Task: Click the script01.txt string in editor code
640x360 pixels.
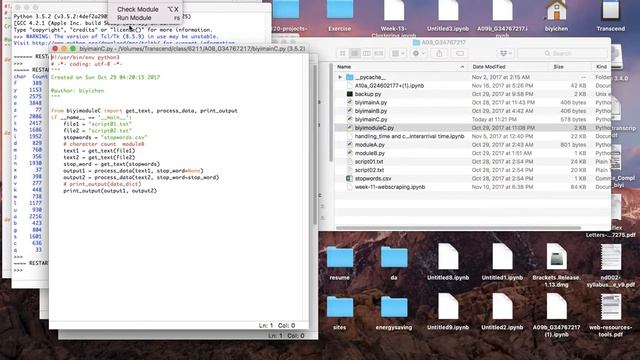Action: [110, 124]
